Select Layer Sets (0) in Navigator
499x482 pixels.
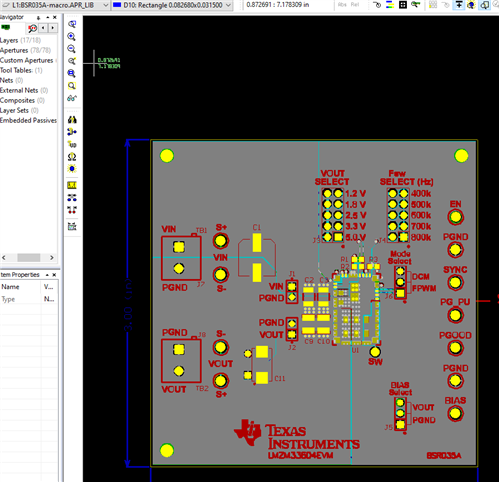click(x=19, y=110)
